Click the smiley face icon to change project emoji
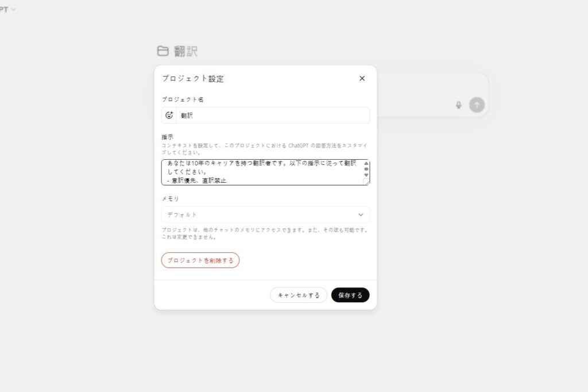The width and height of the screenshot is (588, 392). [x=168, y=115]
